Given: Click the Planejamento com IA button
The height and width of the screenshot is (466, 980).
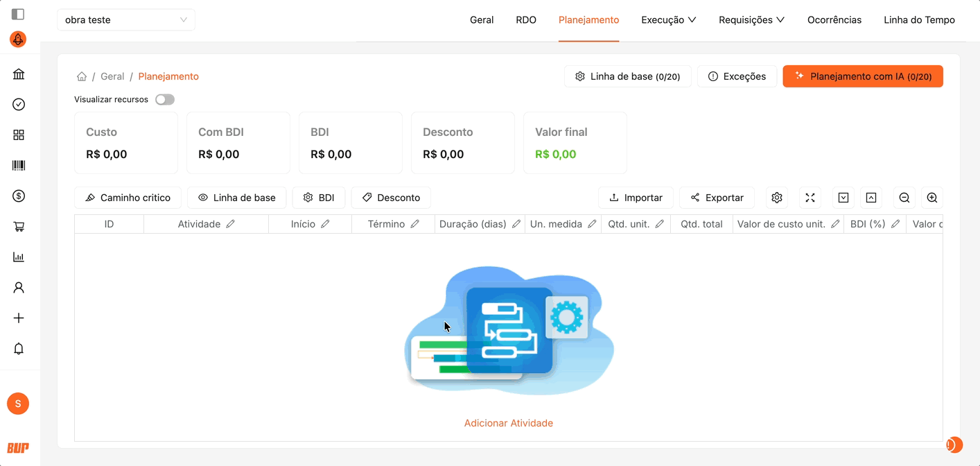Looking at the screenshot, I should pyautogui.click(x=863, y=76).
